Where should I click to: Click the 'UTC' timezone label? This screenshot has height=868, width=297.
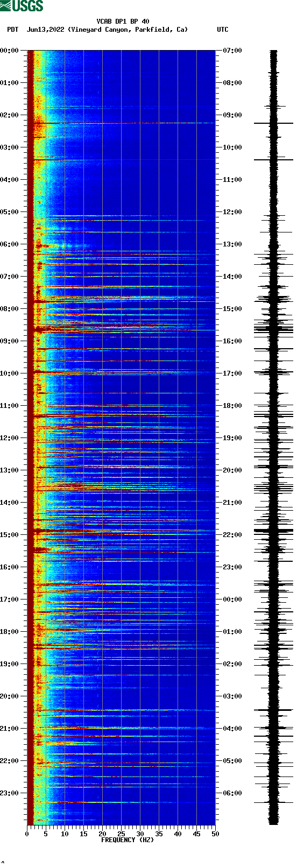click(223, 30)
